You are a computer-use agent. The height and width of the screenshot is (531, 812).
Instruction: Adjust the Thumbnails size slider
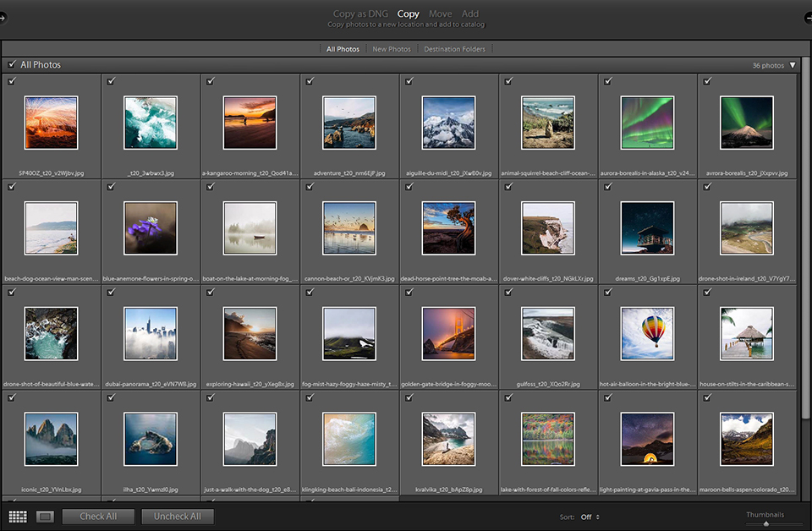(766, 523)
